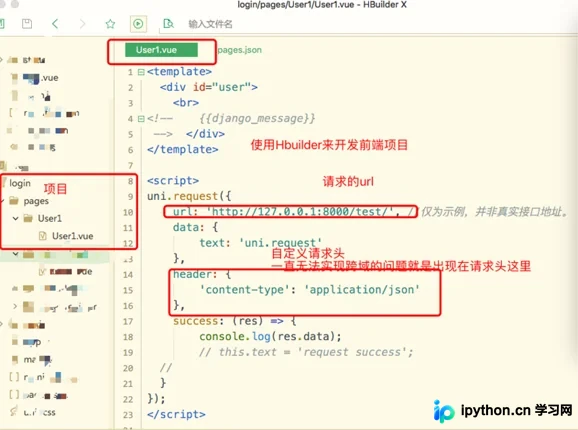The width and height of the screenshot is (578, 430).
Task: Open User1.vue in the project tree
Action: (x=72, y=236)
